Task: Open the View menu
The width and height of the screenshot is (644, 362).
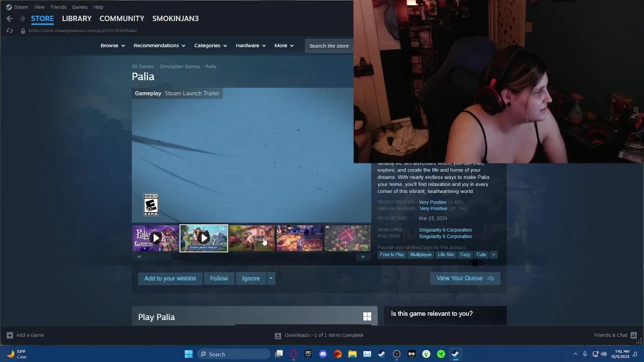Action: (39, 7)
